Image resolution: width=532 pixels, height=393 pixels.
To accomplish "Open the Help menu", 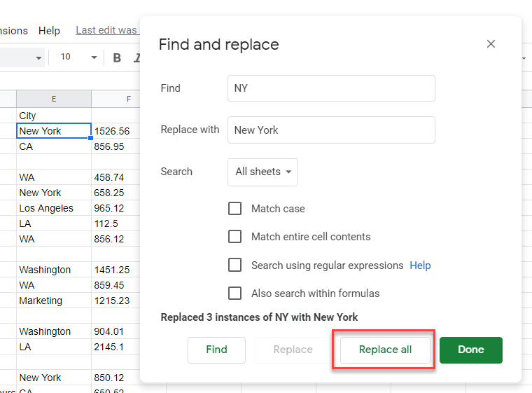I will pos(49,31).
